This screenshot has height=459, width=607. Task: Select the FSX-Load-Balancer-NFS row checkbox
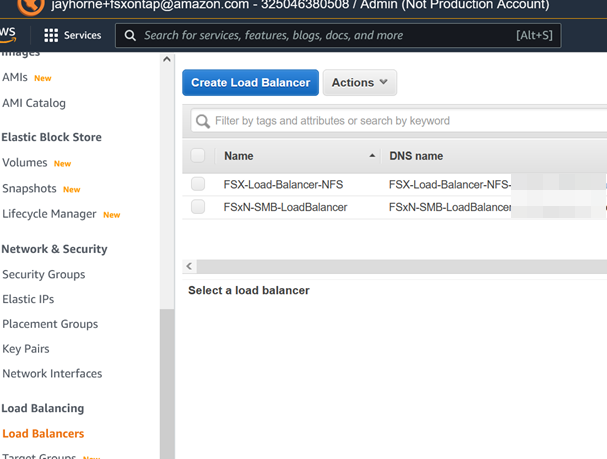coord(198,184)
